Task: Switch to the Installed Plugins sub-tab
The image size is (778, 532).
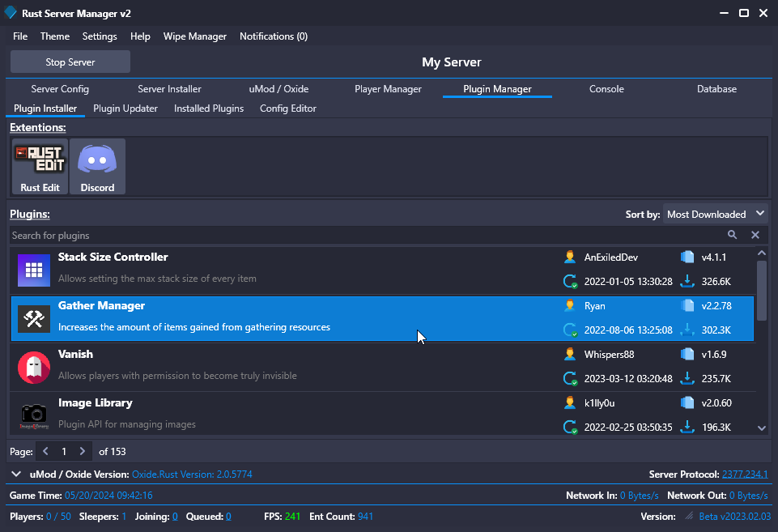Action: point(209,109)
